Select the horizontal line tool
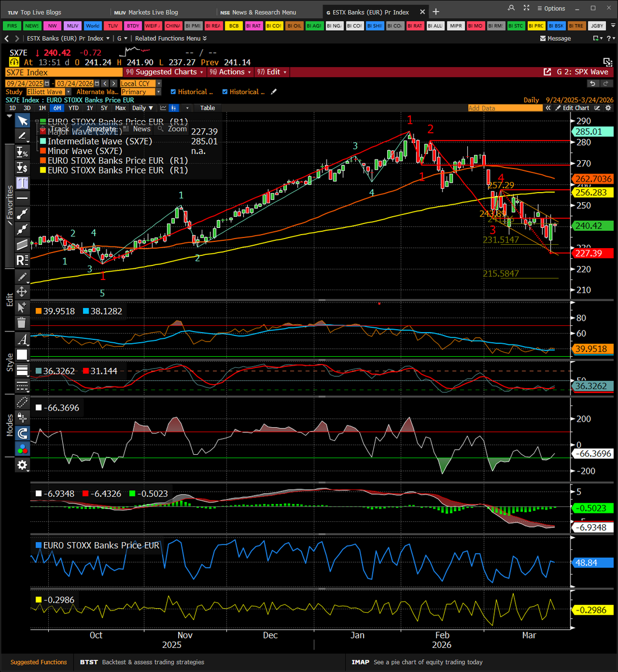This screenshot has height=672, width=618. click(22, 198)
